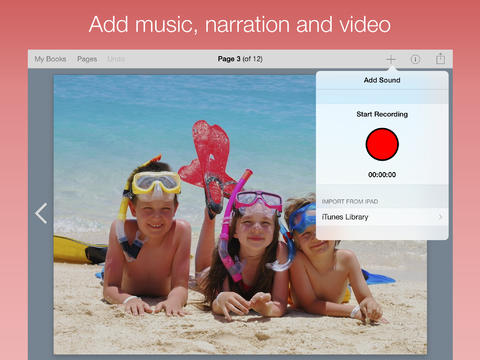Tap the 00:00:00 recording timer
Image resolution: width=480 pixels, height=360 pixels.
(382, 175)
